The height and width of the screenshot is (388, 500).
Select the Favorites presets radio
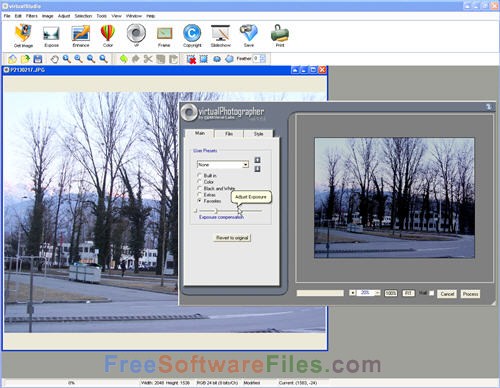[199, 201]
